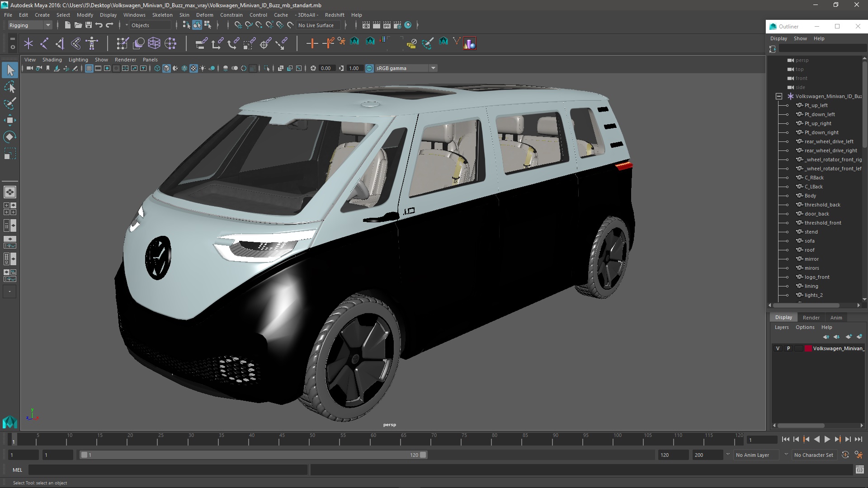This screenshot has height=488, width=868.
Task: Click the Redo arrow icon
Action: (x=109, y=25)
